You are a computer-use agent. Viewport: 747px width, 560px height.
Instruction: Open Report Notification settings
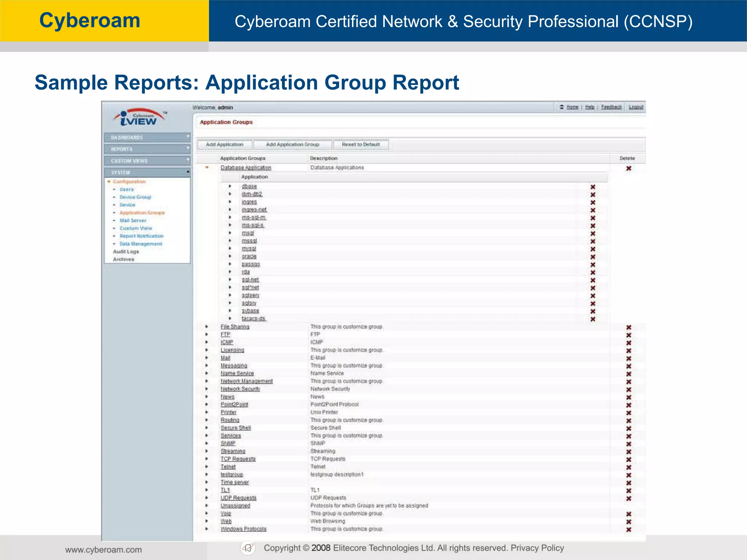click(142, 236)
